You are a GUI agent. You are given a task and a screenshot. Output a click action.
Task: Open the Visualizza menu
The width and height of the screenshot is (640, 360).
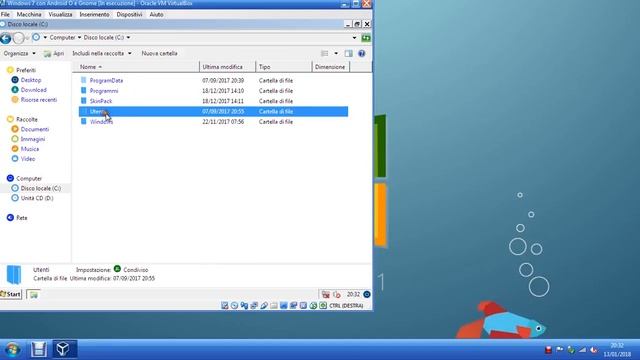point(60,14)
